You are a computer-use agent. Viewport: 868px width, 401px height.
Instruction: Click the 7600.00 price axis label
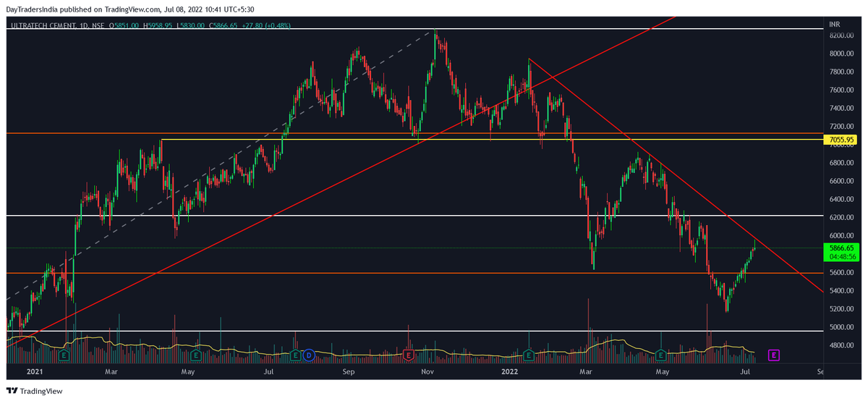click(842, 90)
